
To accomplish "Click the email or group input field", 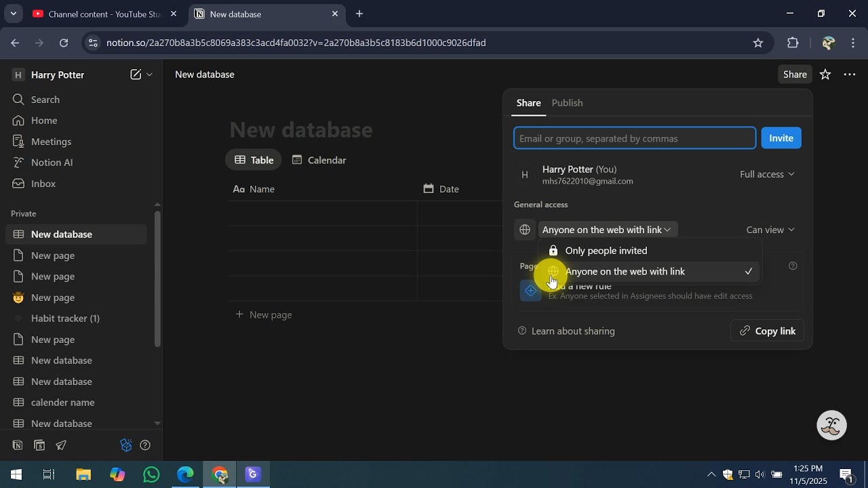I will pyautogui.click(x=635, y=138).
